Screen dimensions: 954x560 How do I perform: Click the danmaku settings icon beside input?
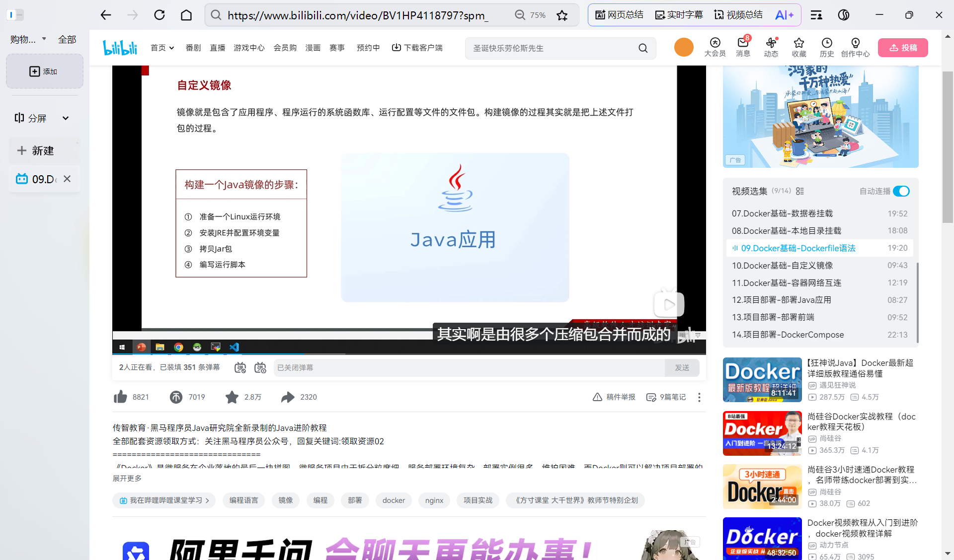[x=260, y=367]
